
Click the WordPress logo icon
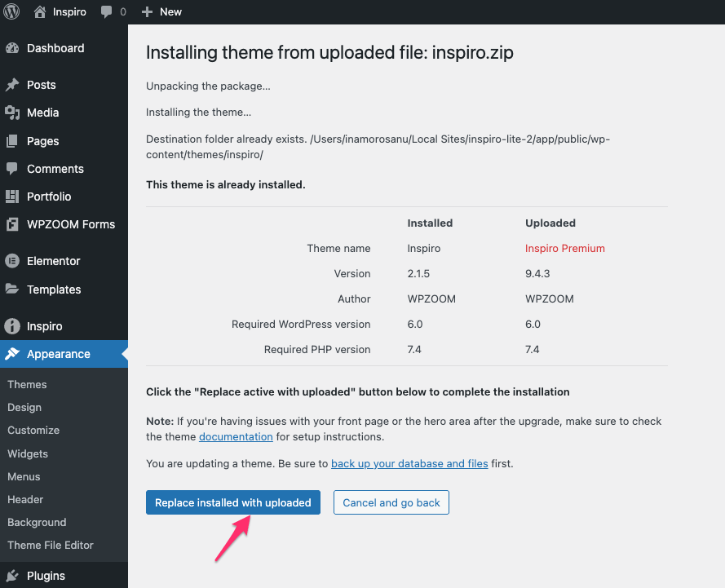pos(11,12)
